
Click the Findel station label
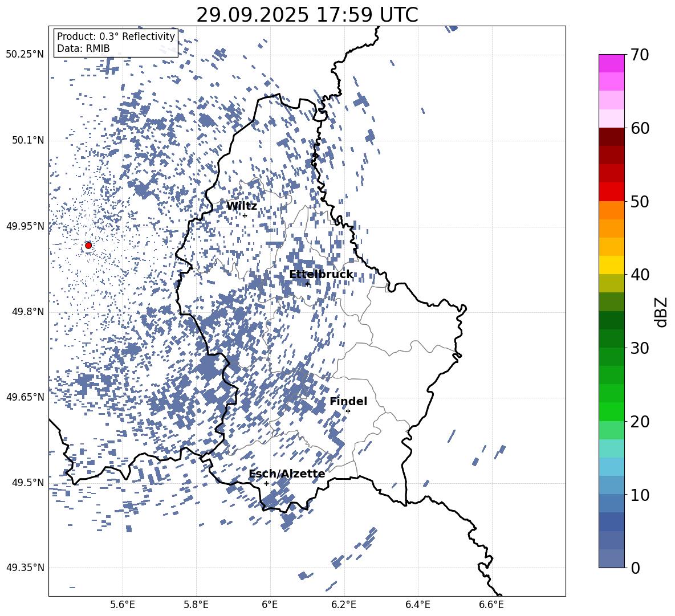[x=348, y=401]
